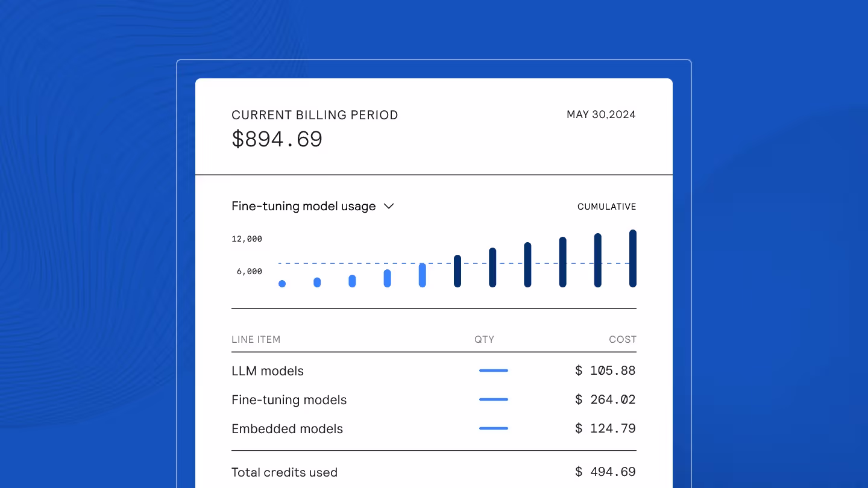The height and width of the screenshot is (488, 868).
Task: Select the LLM models row label
Action: pos(268,371)
